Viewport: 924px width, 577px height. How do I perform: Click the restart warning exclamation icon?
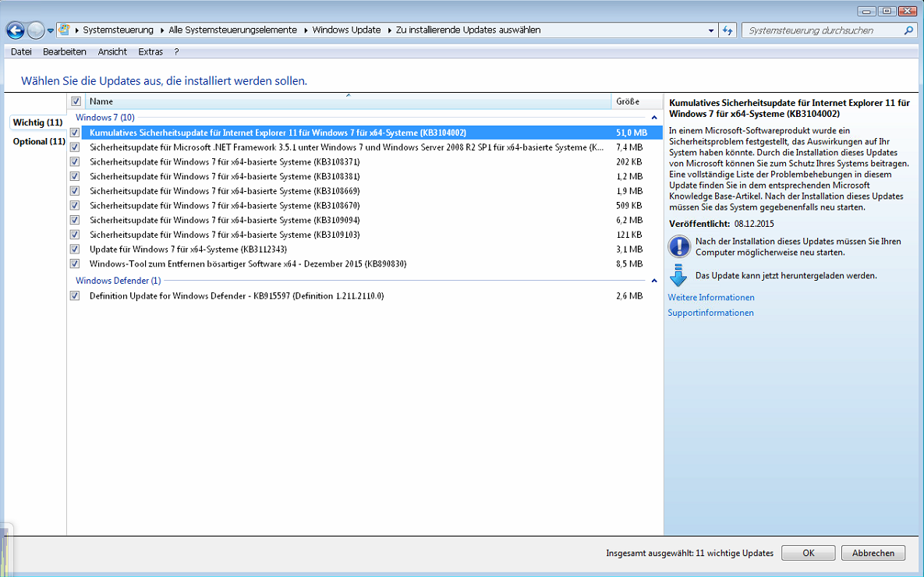679,246
